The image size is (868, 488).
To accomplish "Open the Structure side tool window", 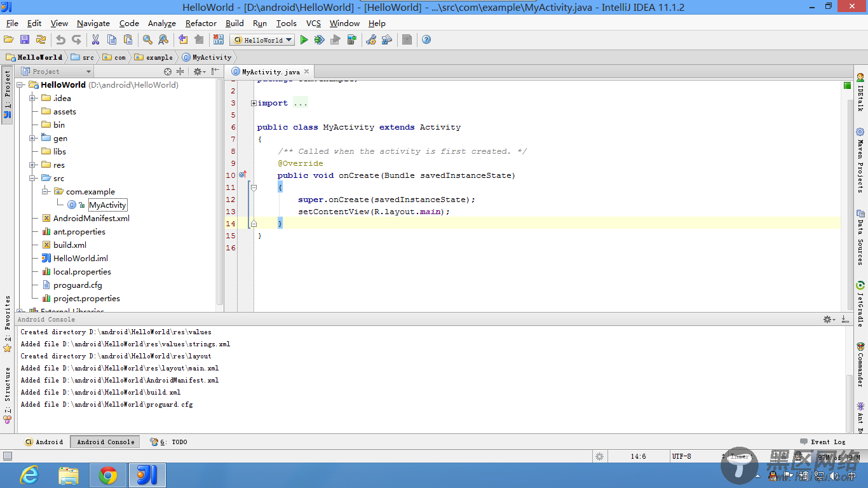I will 8,395.
